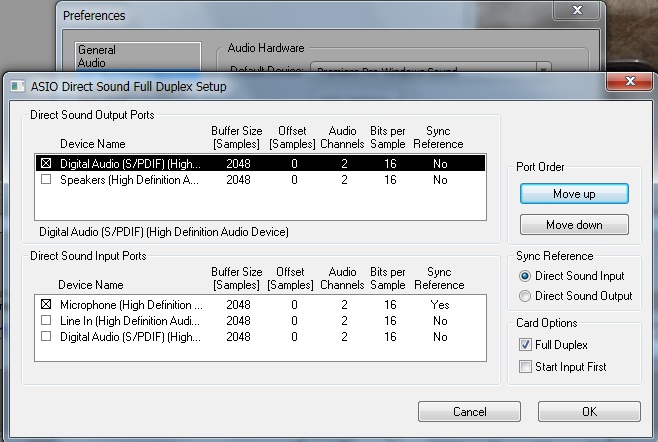Image resolution: width=658 pixels, height=442 pixels.
Task: Cancel the ASIO setup dialog
Action: point(469,411)
